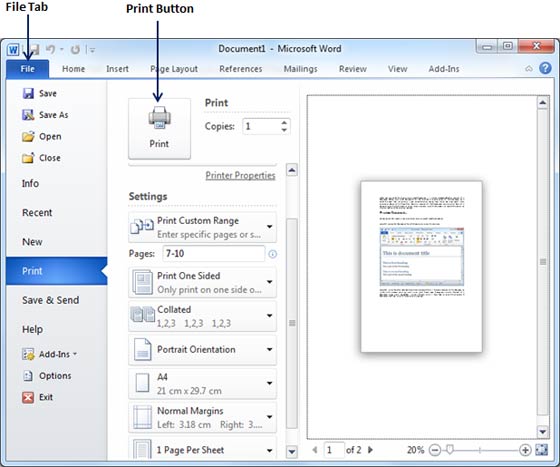
Task: Expand the Print One Sided dropdown
Action: click(202, 283)
